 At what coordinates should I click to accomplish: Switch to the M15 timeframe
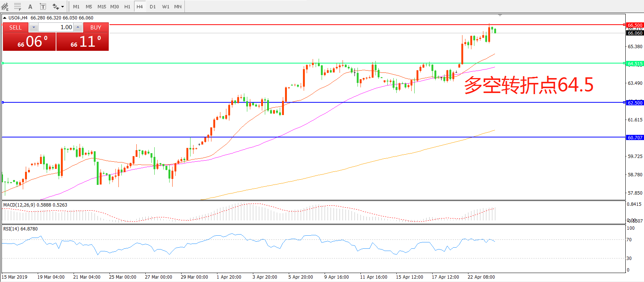(102, 6)
